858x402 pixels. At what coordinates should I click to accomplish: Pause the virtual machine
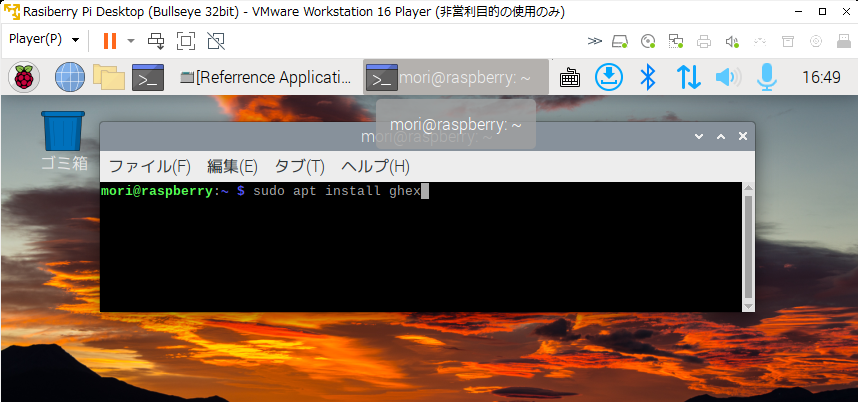(110, 40)
